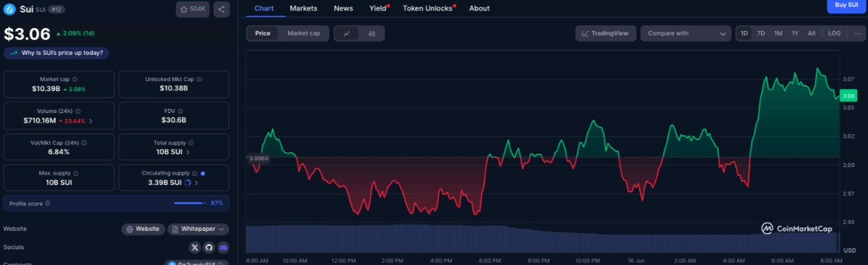The image size is (868, 265).
Task: Click the 3.06 current price label on chart
Action: pyautogui.click(x=849, y=95)
